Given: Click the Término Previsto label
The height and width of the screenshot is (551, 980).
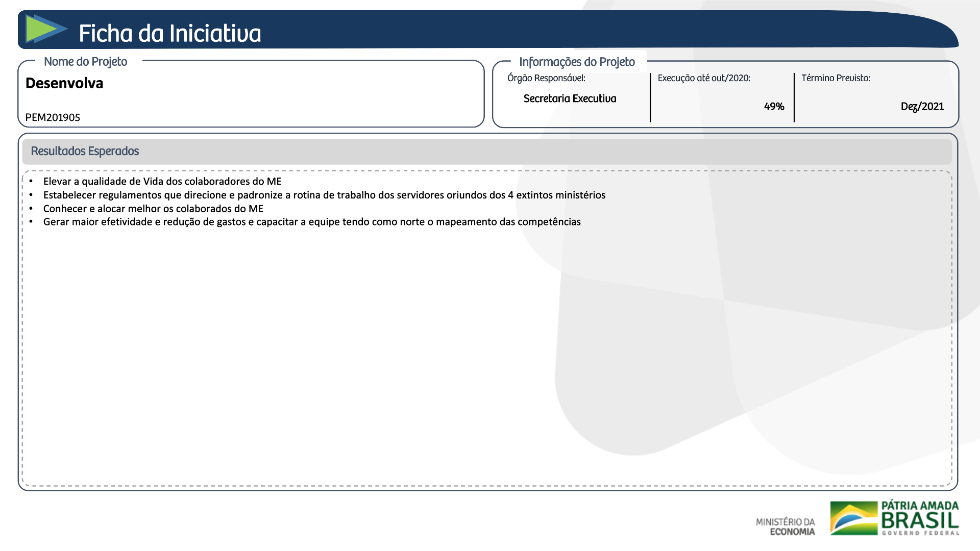Looking at the screenshot, I should click(x=836, y=78).
